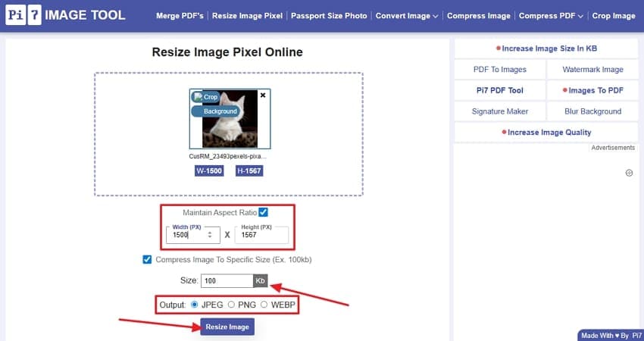Open Merge PDF's from the navigation bar
Image resolution: width=644 pixels, height=341 pixels.
(180, 16)
